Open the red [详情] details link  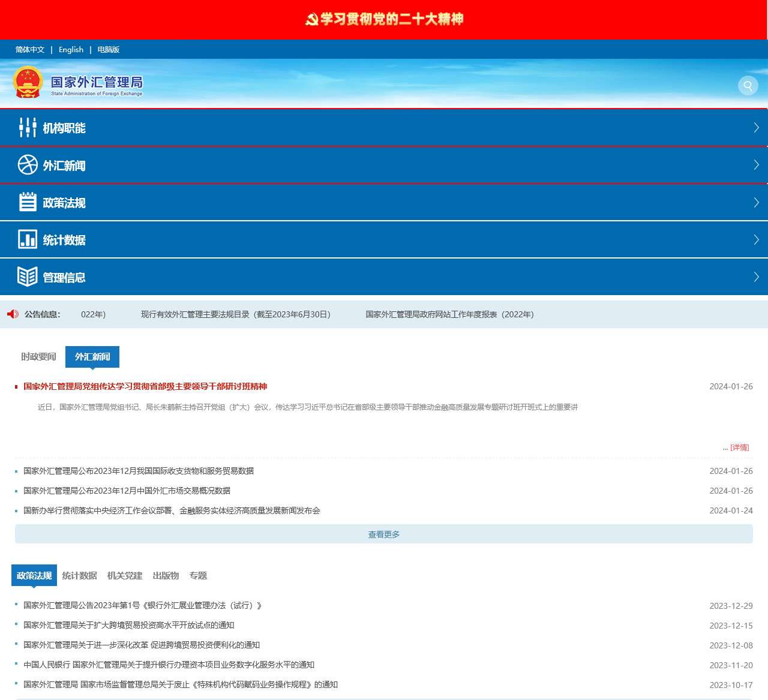coord(739,447)
